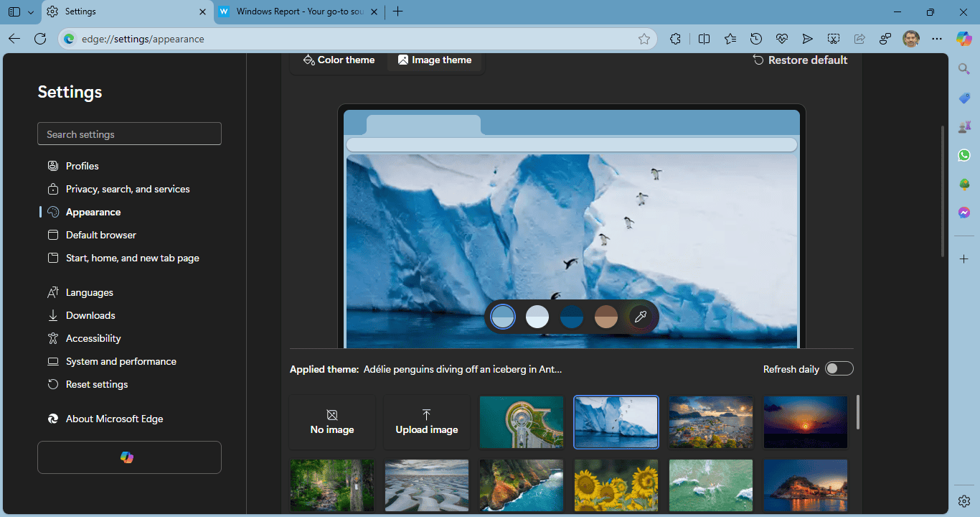The height and width of the screenshot is (517, 980).
Task: Launch Copilot from the toolbar
Action: (x=964, y=39)
